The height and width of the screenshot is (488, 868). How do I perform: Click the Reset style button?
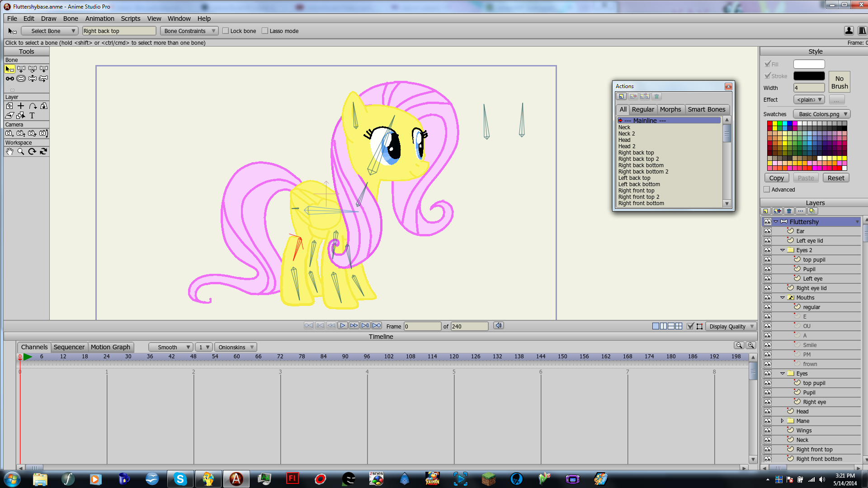[836, 178]
